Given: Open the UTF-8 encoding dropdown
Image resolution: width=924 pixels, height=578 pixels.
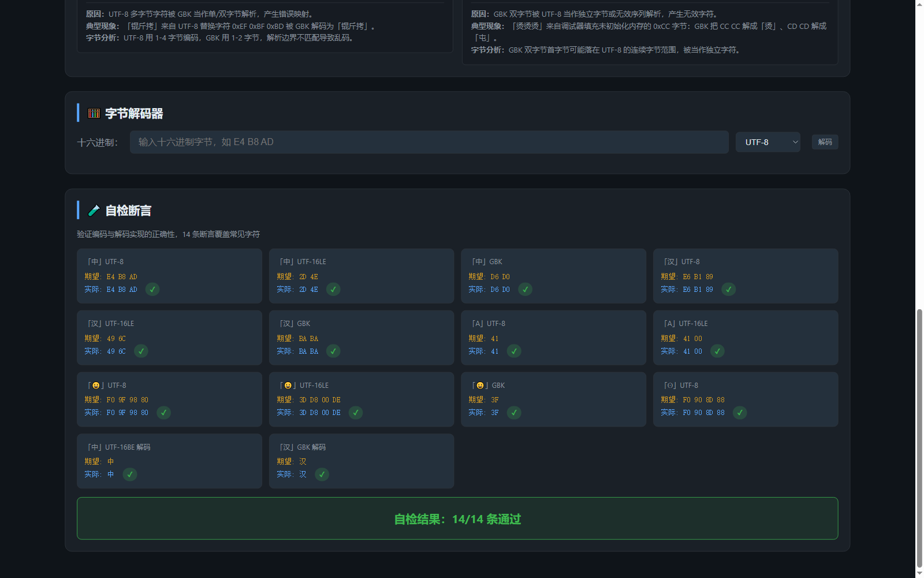Looking at the screenshot, I should click(x=768, y=142).
